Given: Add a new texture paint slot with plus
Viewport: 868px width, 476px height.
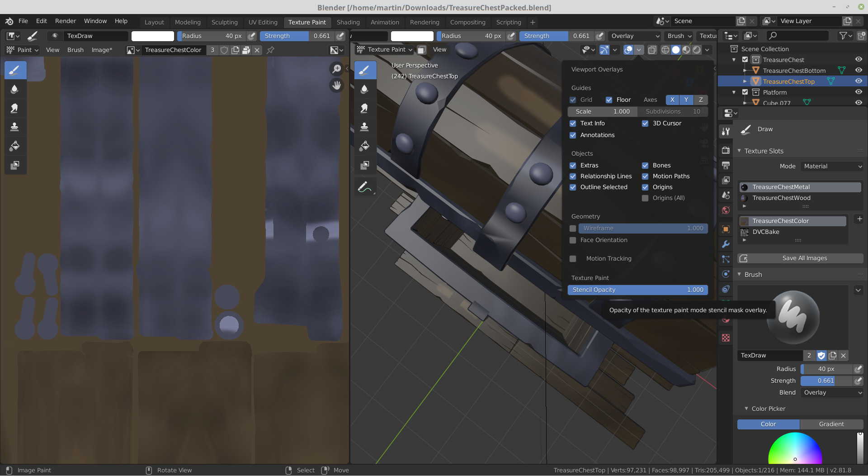Looking at the screenshot, I should tap(859, 219).
